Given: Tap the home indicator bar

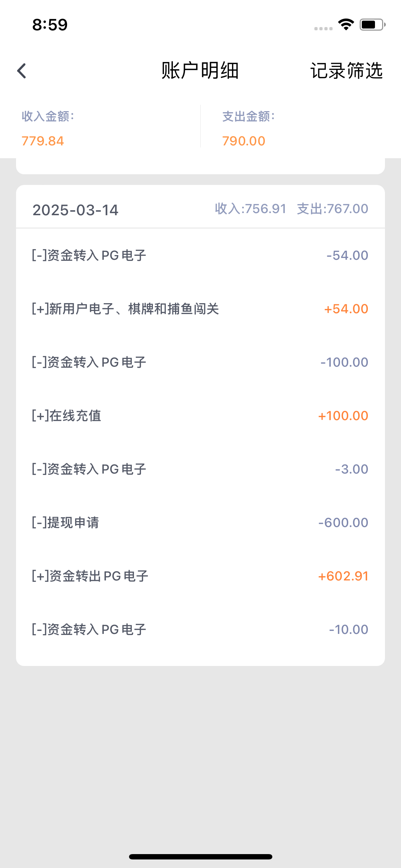Looking at the screenshot, I should tap(200, 857).
